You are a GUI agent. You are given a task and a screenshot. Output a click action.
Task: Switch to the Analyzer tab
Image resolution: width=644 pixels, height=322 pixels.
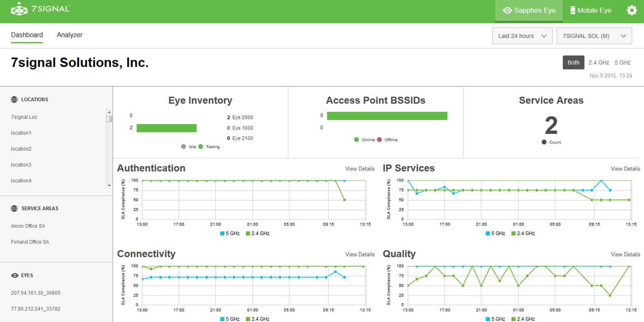pos(69,35)
